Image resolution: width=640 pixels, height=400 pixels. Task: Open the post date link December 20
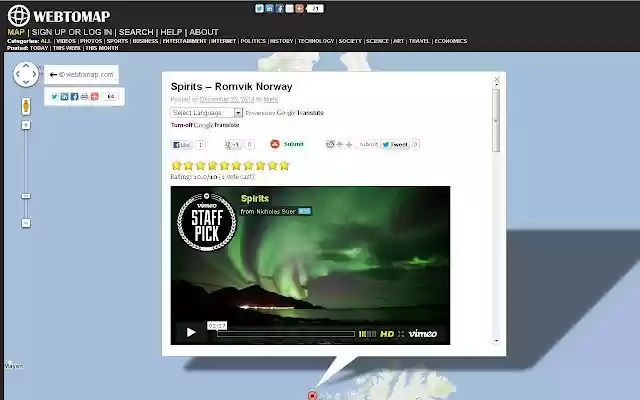click(x=227, y=99)
